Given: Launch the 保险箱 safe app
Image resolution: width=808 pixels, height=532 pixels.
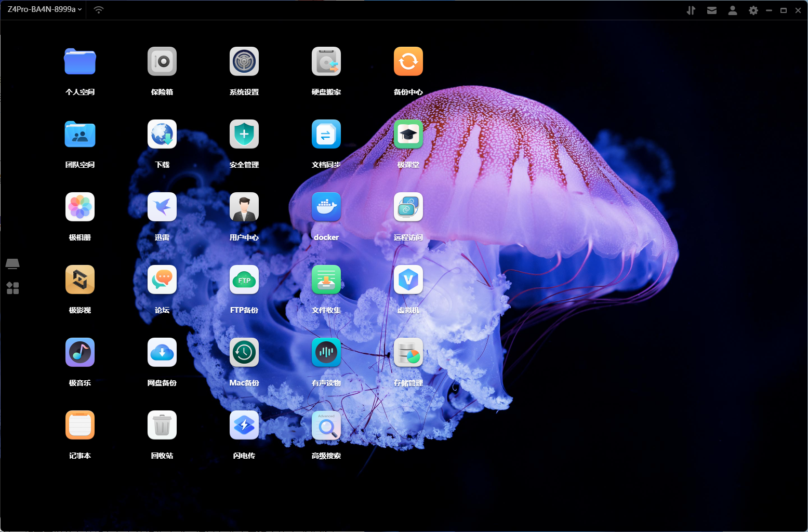Looking at the screenshot, I should pyautogui.click(x=162, y=62).
